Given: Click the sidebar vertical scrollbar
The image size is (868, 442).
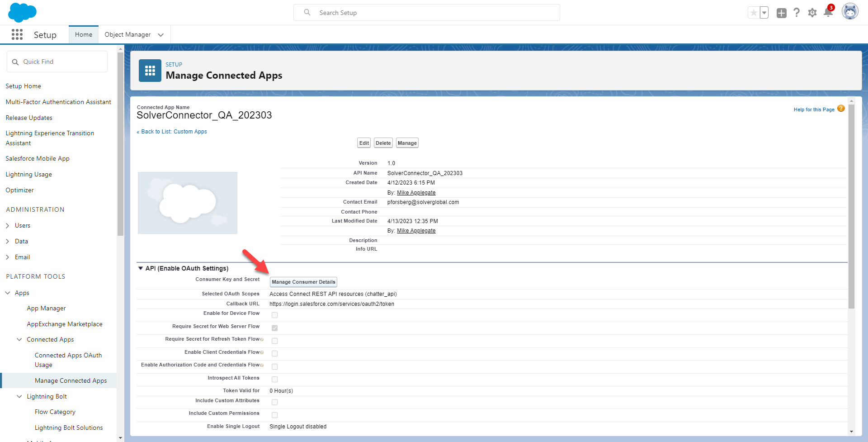Looking at the screenshot, I should click(x=120, y=145).
